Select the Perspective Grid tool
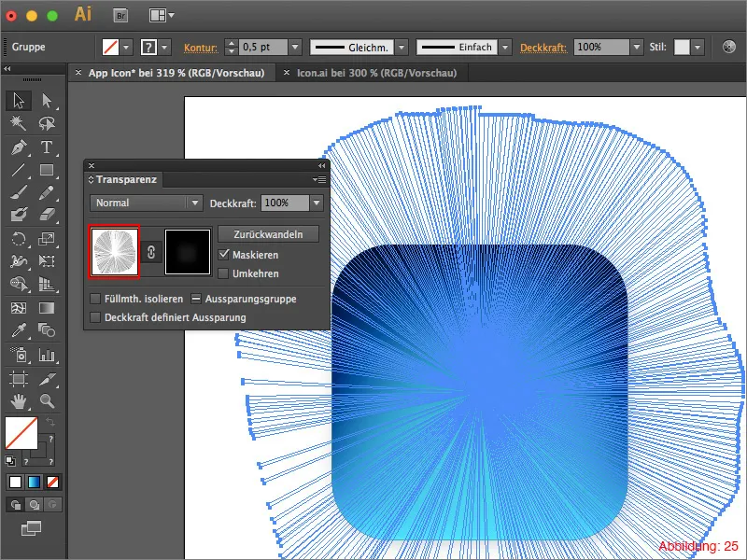Screen dimensions: 747x560 (x=47, y=284)
